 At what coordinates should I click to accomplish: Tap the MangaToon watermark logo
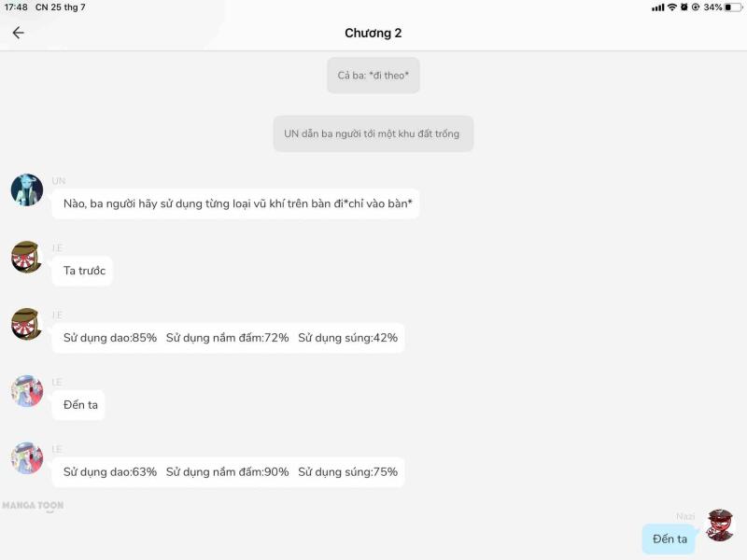(x=33, y=505)
